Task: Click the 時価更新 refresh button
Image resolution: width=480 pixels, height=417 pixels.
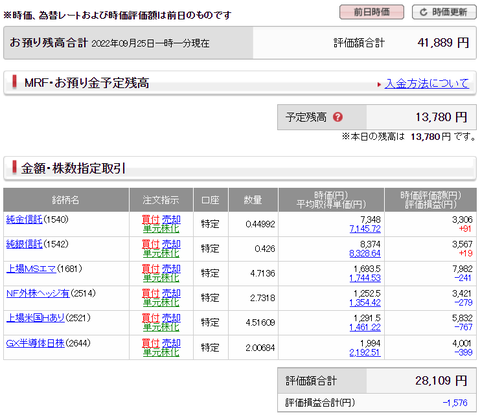Action: click(x=444, y=12)
